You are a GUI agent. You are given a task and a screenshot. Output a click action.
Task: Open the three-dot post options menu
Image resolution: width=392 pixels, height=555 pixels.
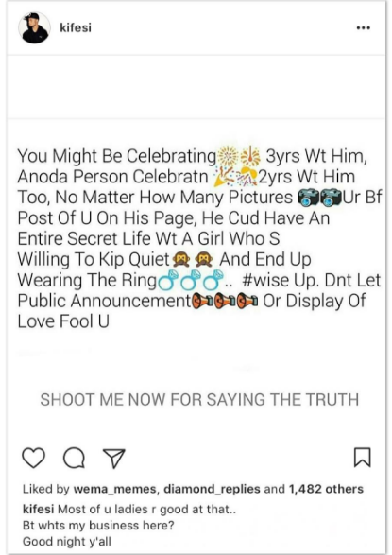click(x=364, y=28)
